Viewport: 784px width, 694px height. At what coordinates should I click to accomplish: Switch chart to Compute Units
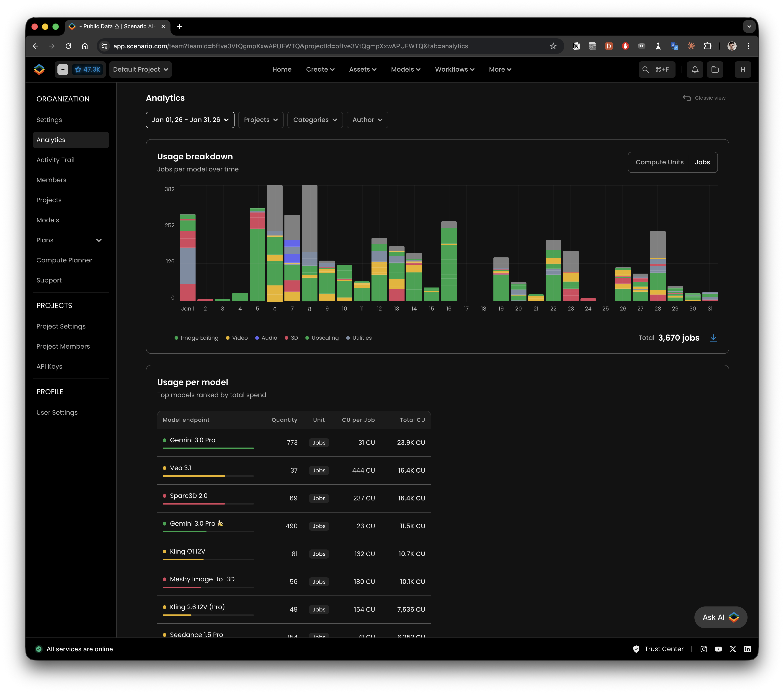click(x=659, y=162)
